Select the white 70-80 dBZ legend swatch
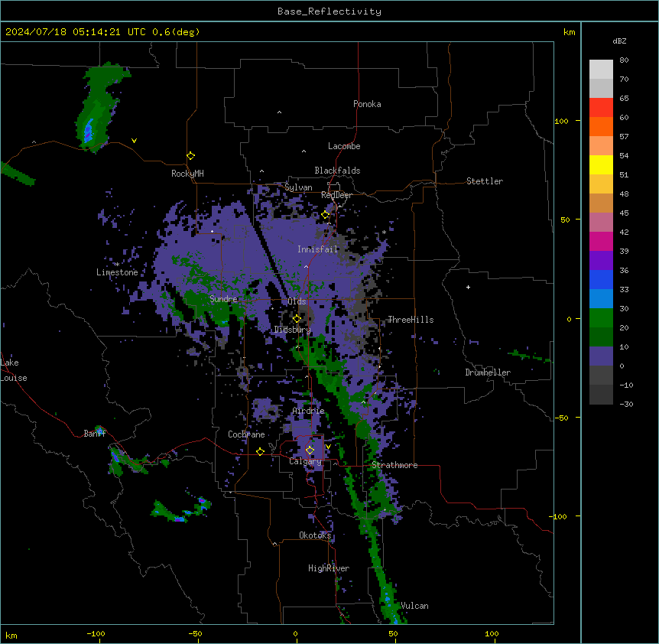This screenshot has height=644, width=659. tap(601, 70)
